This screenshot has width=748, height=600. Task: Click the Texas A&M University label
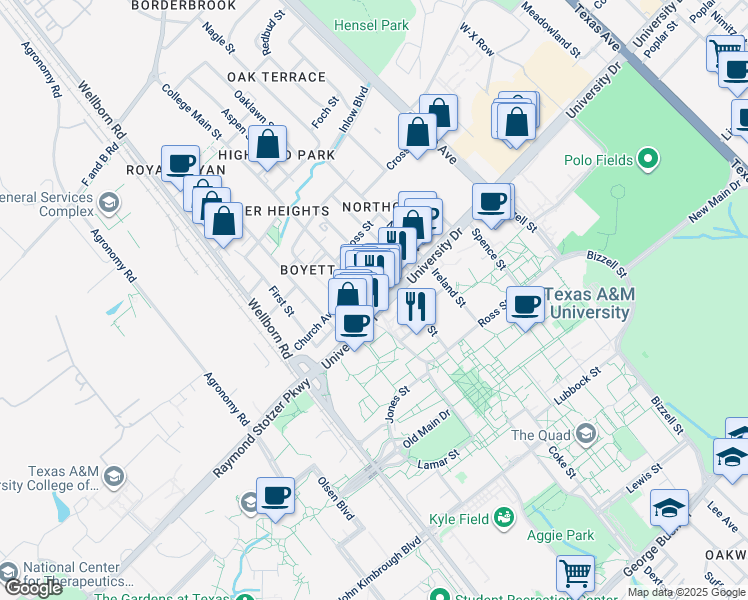coord(590,303)
